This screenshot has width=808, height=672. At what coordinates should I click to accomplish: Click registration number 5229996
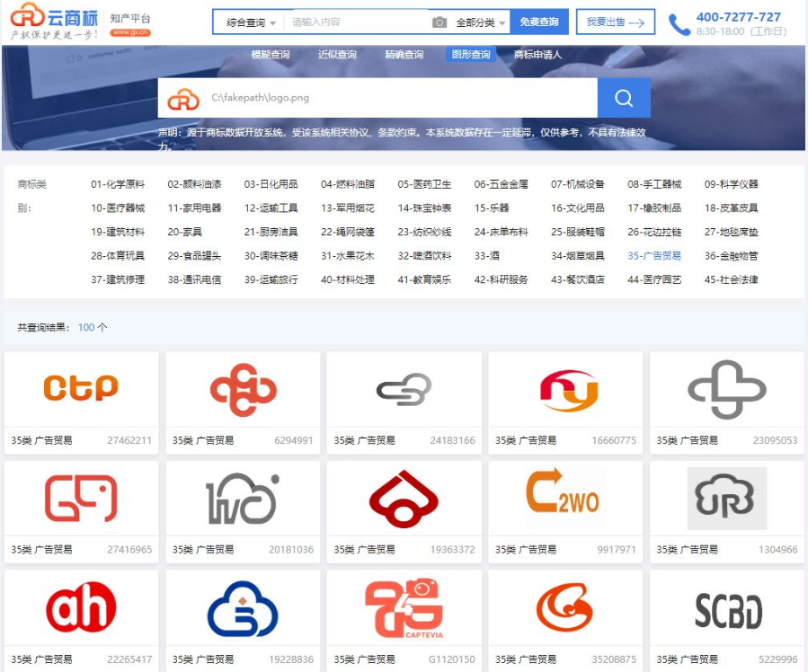[778, 659]
